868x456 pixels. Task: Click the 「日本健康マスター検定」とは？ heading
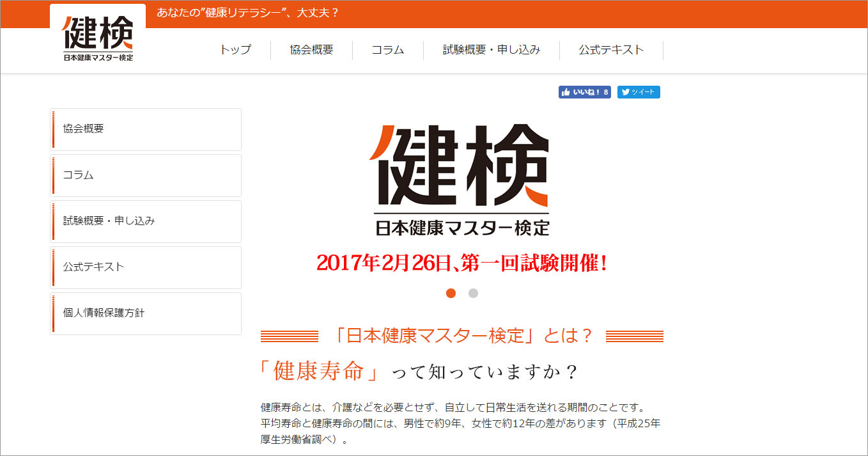point(461,336)
